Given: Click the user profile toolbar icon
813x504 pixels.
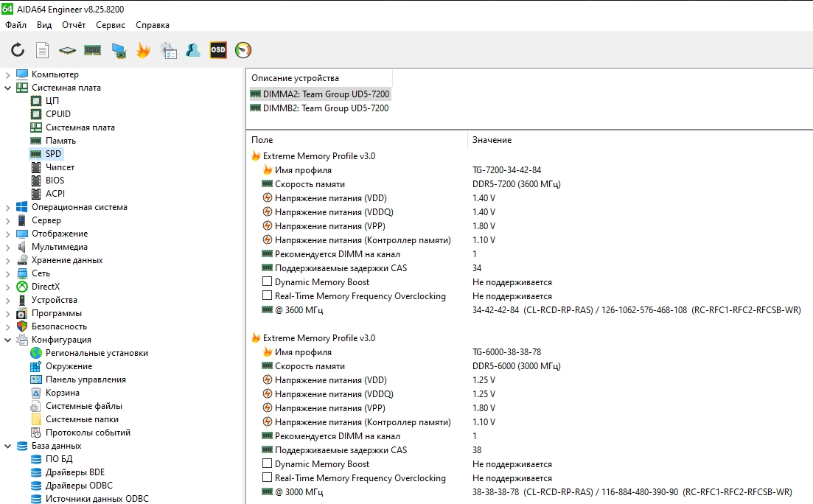Looking at the screenshot, I should coord(193,50).
